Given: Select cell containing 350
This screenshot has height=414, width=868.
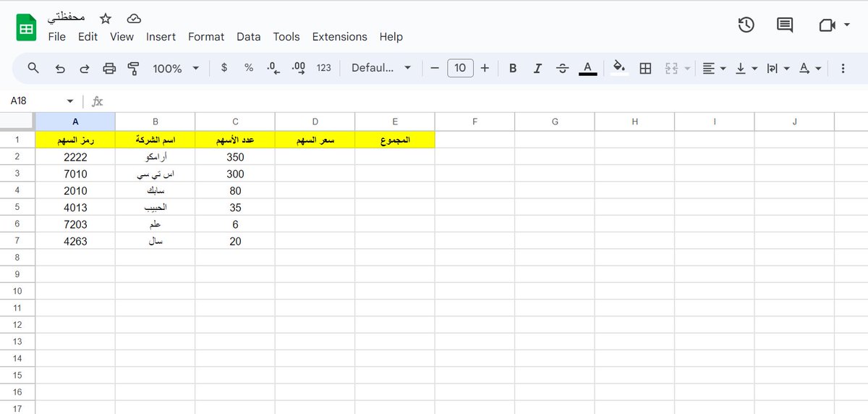Looking at the screenshot, I should (235, 156).
